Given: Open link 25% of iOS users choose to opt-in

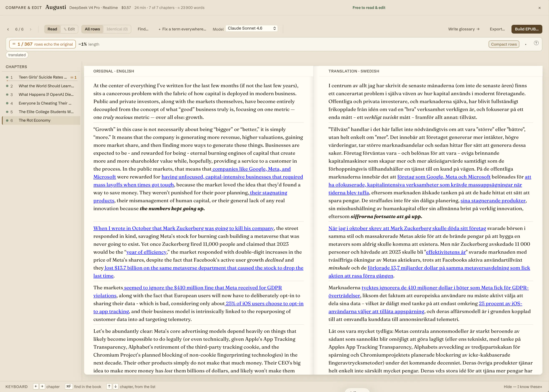Looking at the screenshot, I should pos(264,304).
